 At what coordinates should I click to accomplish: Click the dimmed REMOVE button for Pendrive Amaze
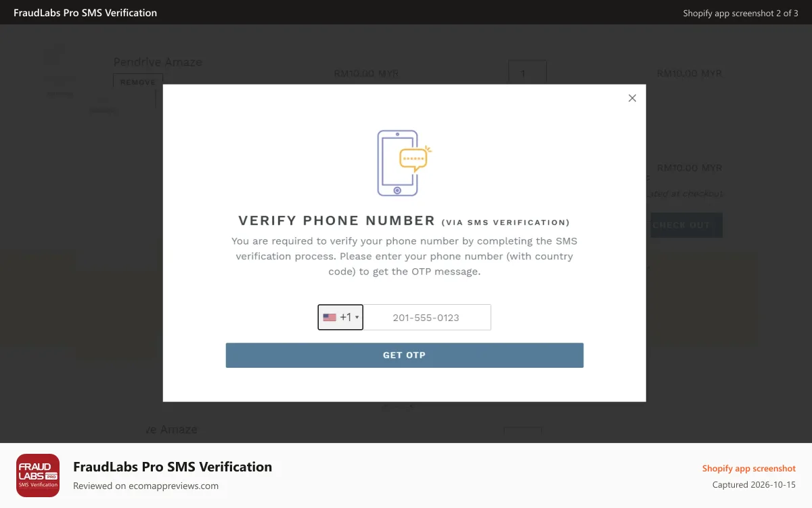click(x=138, y=82)
